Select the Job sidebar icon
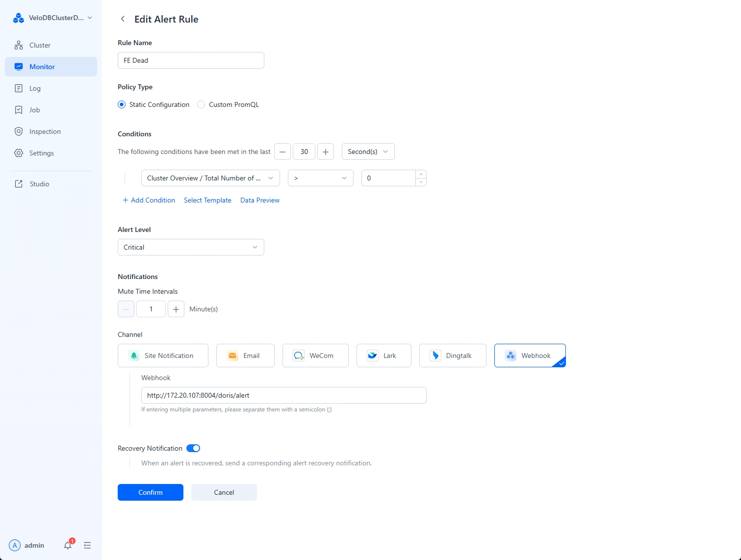Image resolution: width=741 pixels, height=560 pixels. coord(19,110)
